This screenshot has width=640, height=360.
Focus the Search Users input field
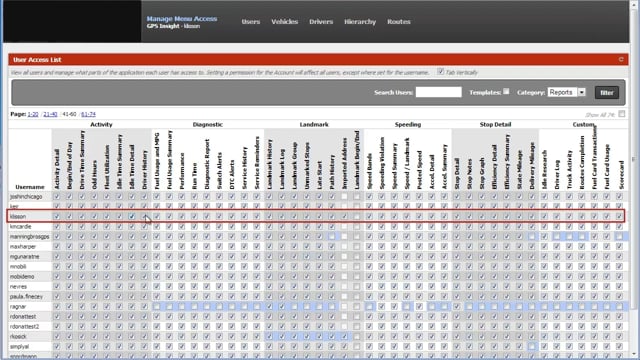[x=438, y=92]
